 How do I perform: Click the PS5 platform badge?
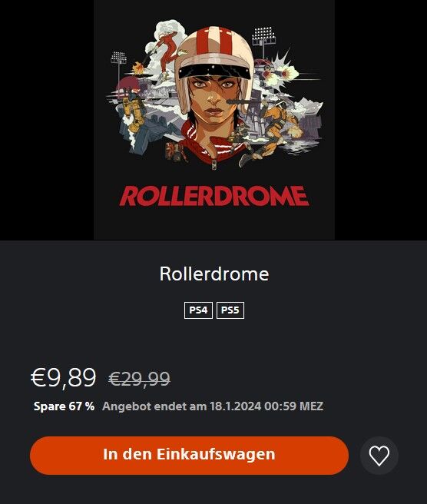click(x=230, y=310)
